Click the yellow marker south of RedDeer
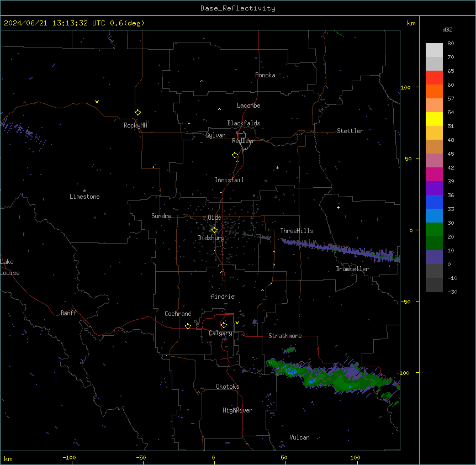Viewport: 476px width, 465px height. [235, 155]
